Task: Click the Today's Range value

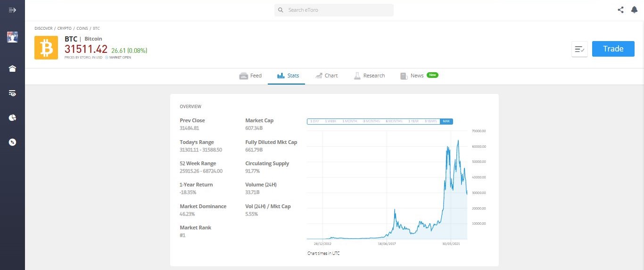Action: (x=201, y=150)
